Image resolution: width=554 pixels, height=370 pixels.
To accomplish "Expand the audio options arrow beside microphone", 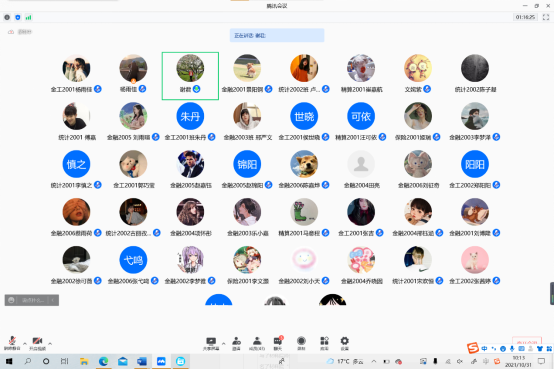I will pyautogui.click(x=25, y=343).
